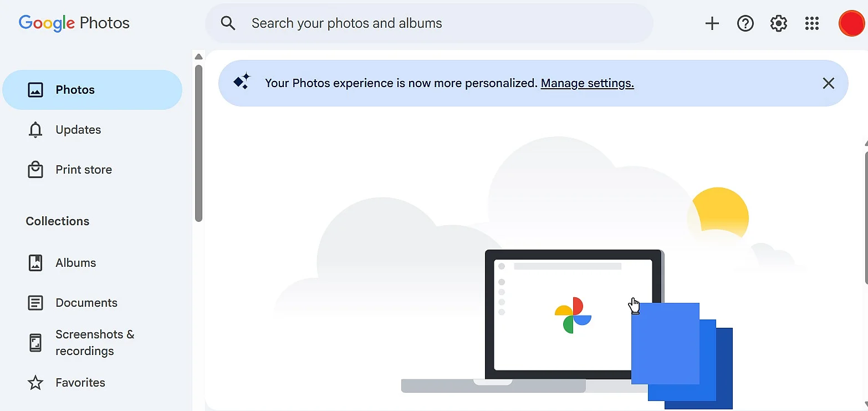Open Screenshots & recordings label
868x411 pixels.
95,343
